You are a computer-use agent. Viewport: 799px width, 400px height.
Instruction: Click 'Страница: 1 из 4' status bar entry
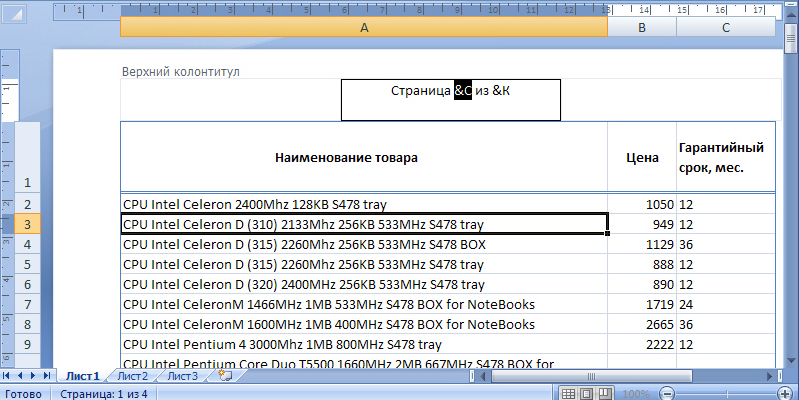[103, 394]
